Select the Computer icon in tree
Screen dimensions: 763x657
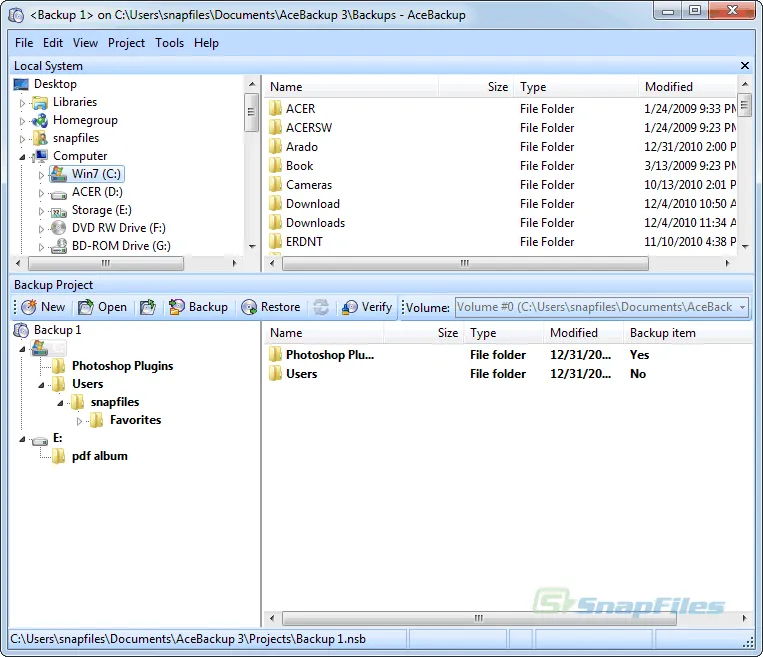(x=39, y=156)
